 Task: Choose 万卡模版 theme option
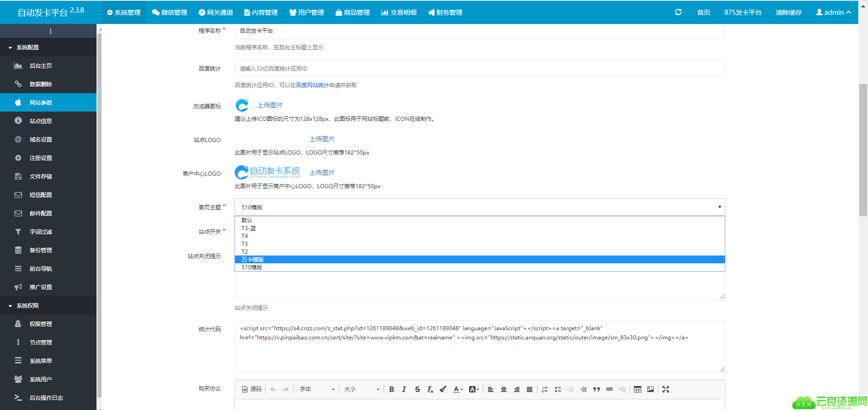(x=480, y=260)
